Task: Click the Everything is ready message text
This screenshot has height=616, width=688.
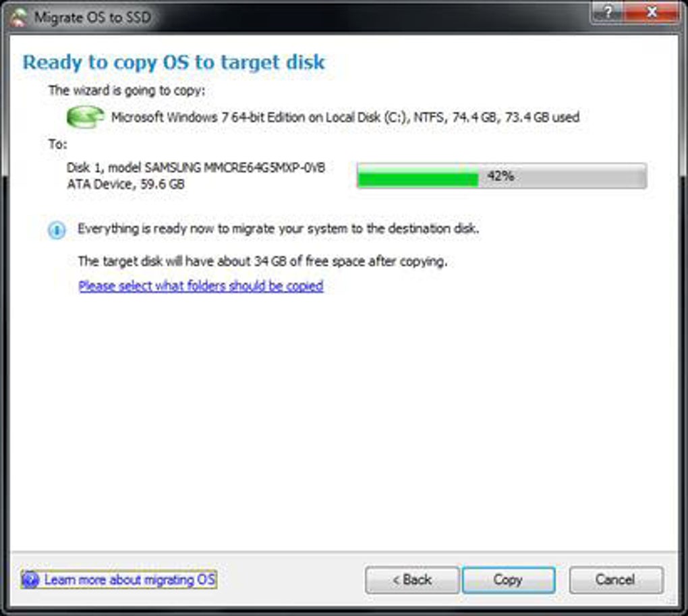Action: click(278, 229)
